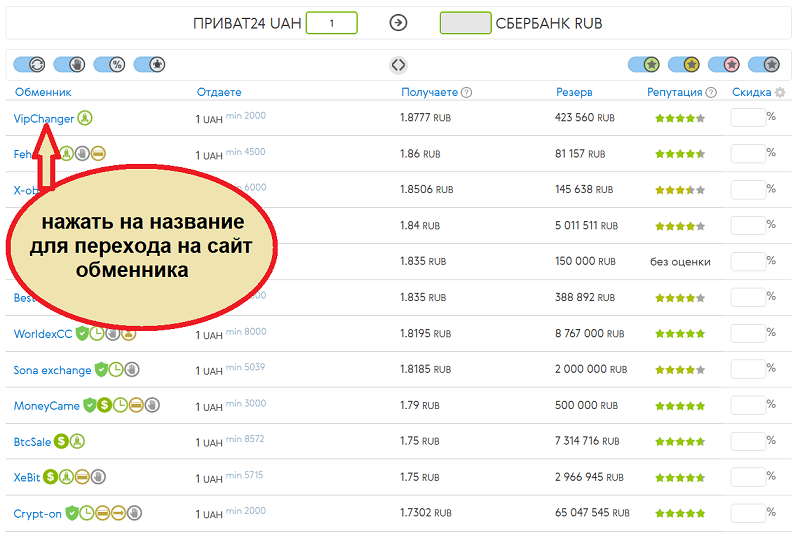Open discount settings gear next to Скидка
The width and height of the screenshot is (800, 538).
pos(780,92)
